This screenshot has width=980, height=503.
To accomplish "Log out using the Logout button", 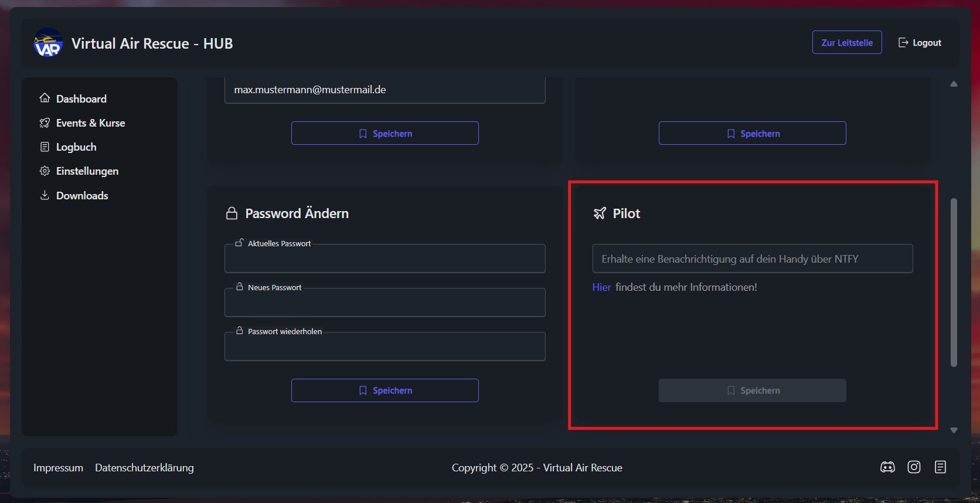I will tap(920, 43).
